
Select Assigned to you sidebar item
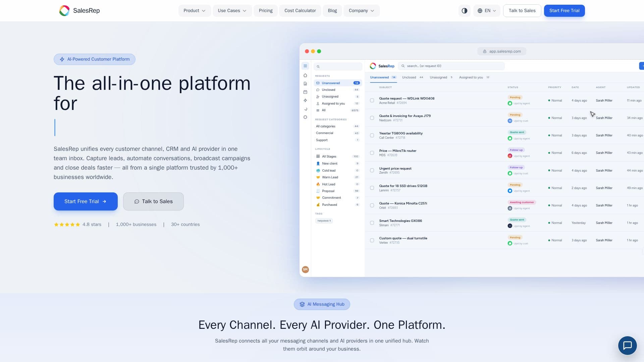[338, 104]
